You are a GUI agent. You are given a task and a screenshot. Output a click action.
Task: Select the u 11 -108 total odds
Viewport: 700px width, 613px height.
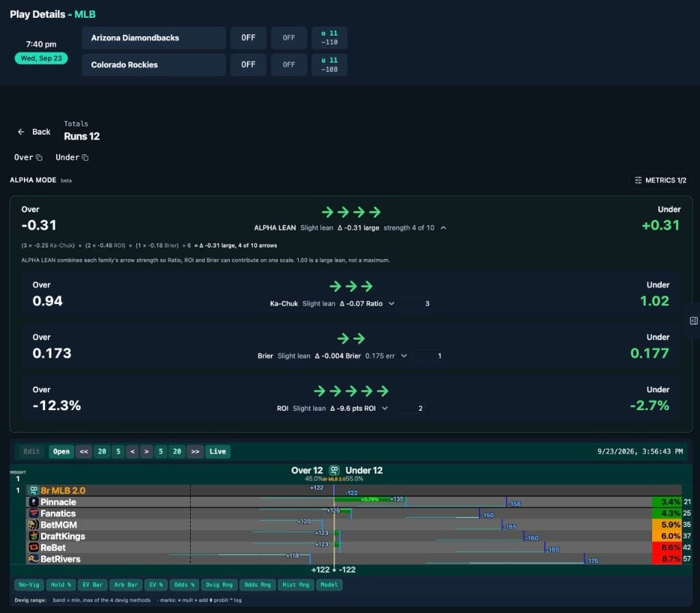329,65
